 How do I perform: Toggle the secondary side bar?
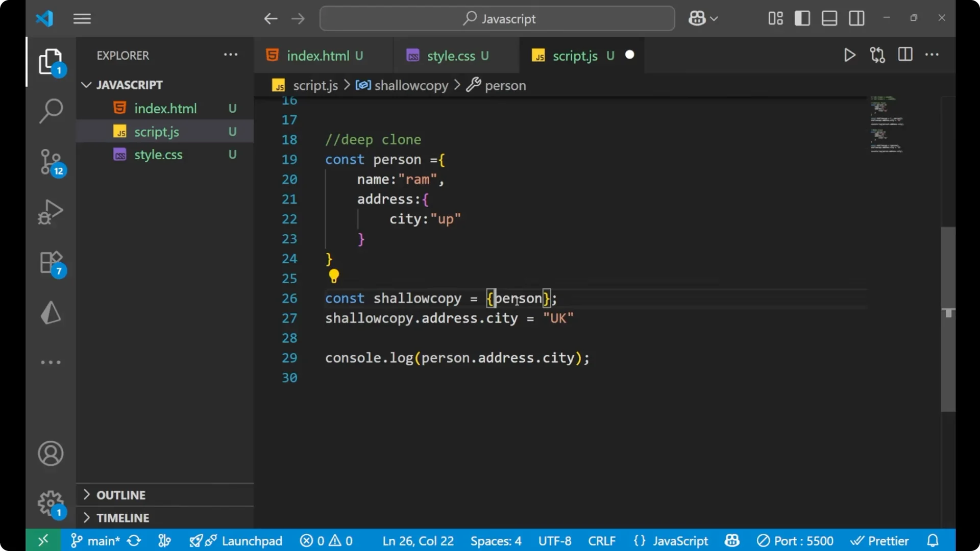[856, 18]
